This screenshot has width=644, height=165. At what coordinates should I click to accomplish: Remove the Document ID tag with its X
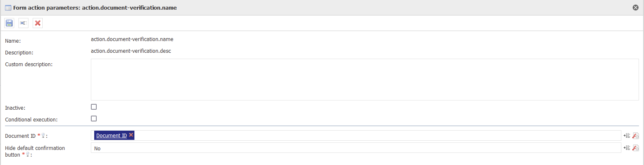131,135
